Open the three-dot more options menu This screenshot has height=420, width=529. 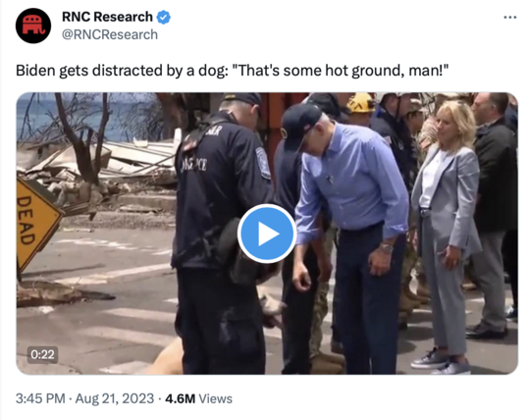point(509,17)
